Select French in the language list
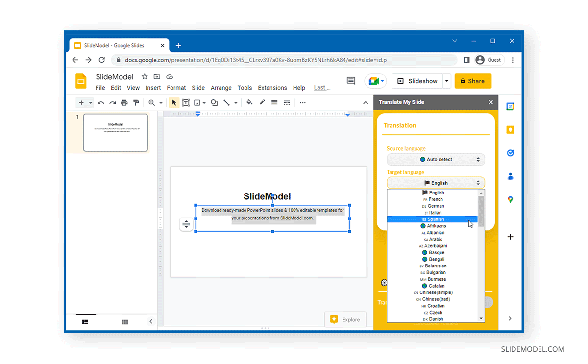This screenshot has width=588, height=364. pos(432,199)
